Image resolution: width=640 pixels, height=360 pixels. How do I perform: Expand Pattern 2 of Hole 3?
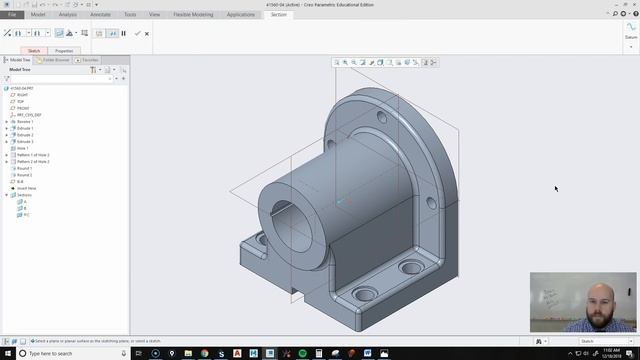click(x=7, y=162)
